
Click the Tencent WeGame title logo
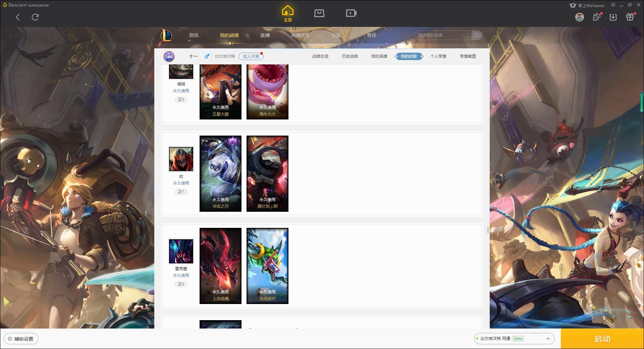point(26,5)
